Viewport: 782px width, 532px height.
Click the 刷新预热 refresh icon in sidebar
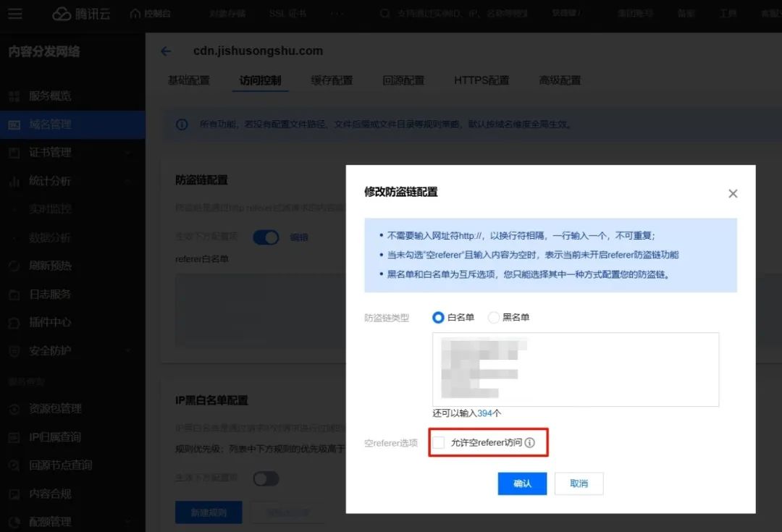pyautogui.click(x=14, y=266)
